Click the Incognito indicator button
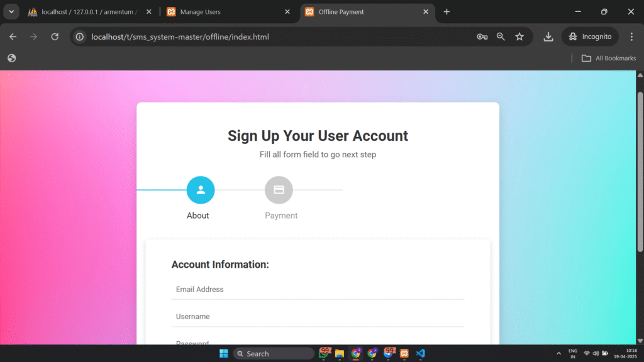 point(590,36)
